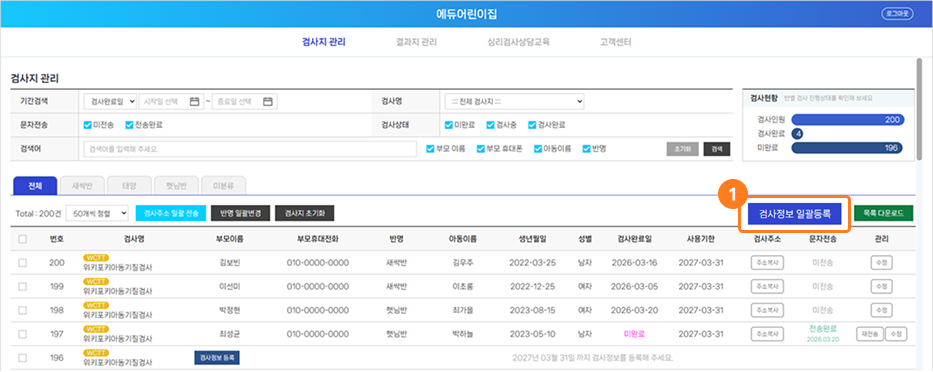The image size is (933, 372).
Task: Open the start date calendar icon
Action: (x=194, y=101)
